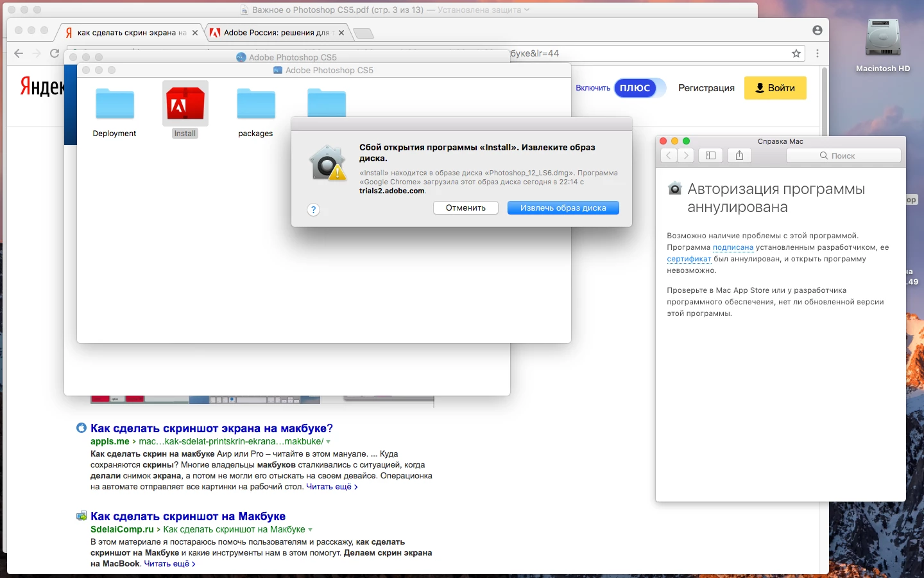The image size is (924, 578).
Task: Open the Install application icon
Action: point(185,104)
